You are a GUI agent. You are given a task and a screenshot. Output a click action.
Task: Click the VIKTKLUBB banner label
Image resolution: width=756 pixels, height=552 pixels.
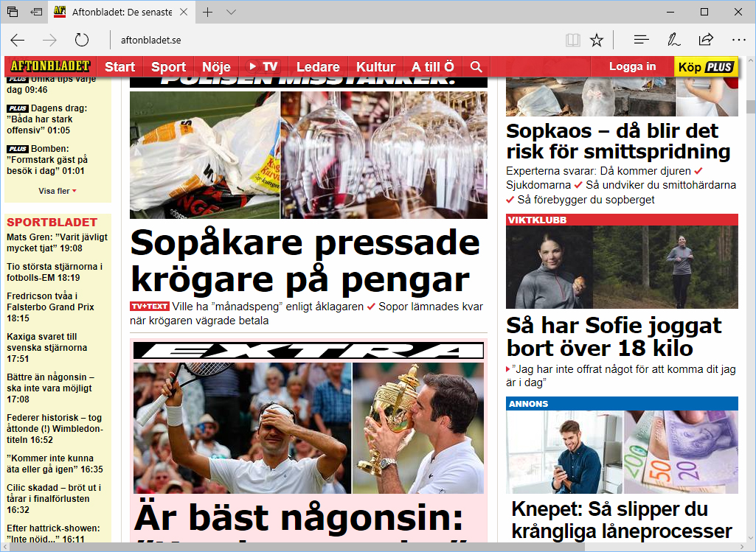click(x=537, y=220)
